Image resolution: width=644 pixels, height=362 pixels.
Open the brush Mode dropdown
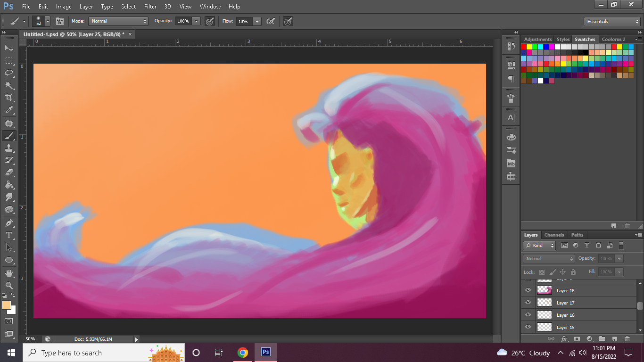118,21
